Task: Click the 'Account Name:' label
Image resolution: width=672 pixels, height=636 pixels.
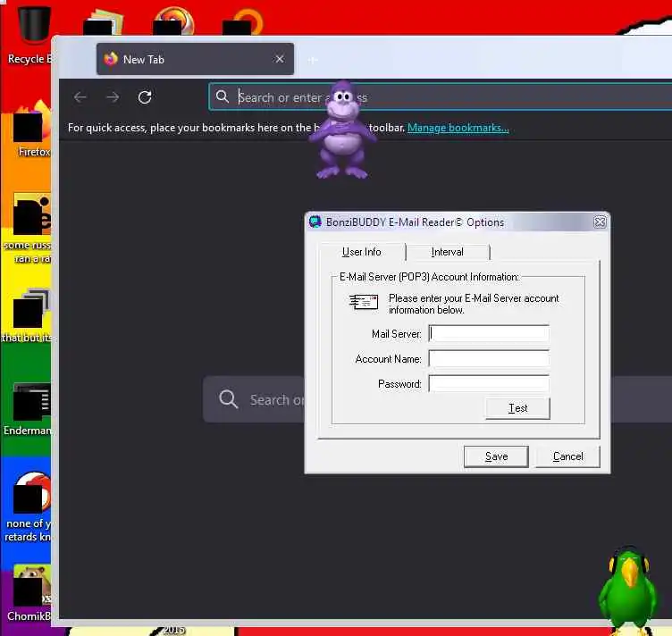Action: point(389,359)
